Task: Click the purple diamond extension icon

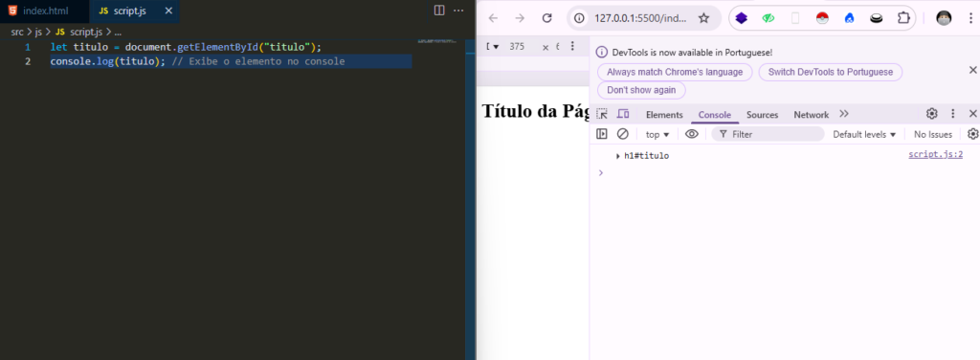Action: click(742, 18)
